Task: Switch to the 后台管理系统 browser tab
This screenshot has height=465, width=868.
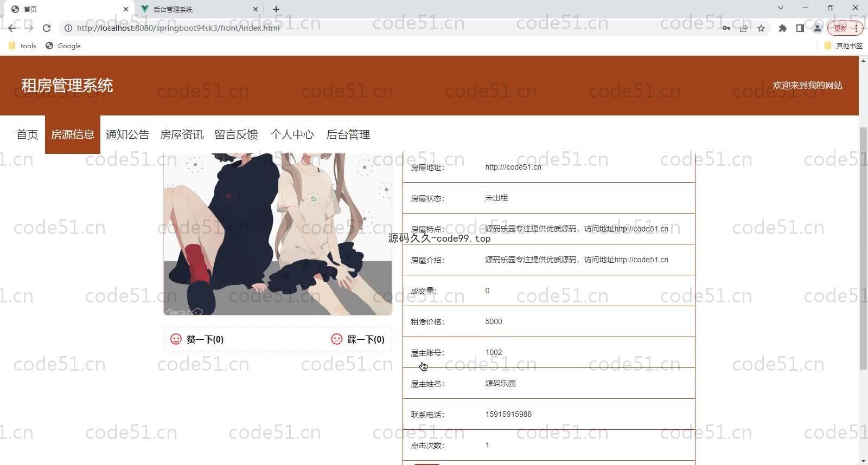Action: [199, 9]
